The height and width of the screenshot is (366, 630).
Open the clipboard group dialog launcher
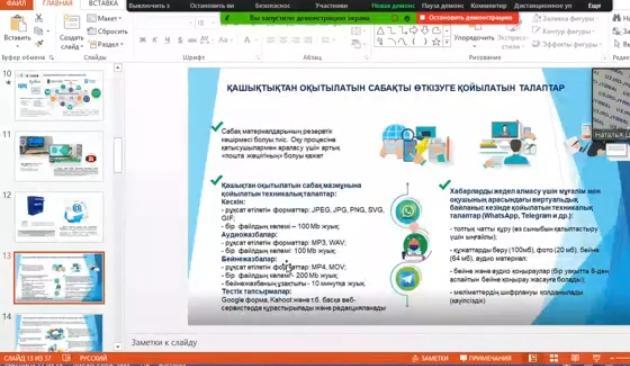[52, 58]
